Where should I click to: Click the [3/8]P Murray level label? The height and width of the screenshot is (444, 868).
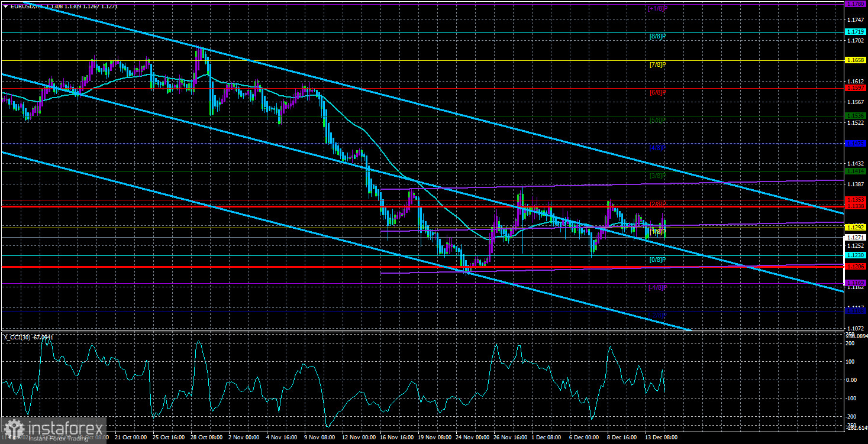pyautogui.click(x=657, y=176)
